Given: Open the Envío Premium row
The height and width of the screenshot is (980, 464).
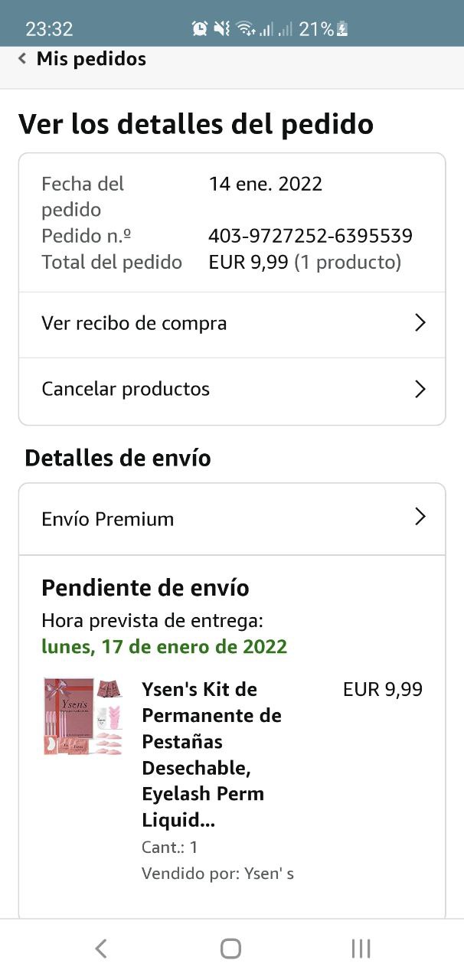Looking at the screenshot, I should (108, 519).
